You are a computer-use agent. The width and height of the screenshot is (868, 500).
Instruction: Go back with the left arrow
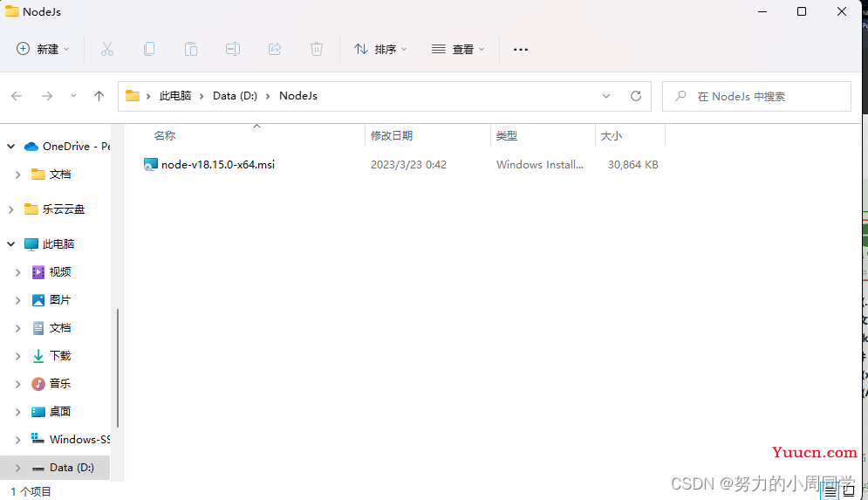coord(17,96)
